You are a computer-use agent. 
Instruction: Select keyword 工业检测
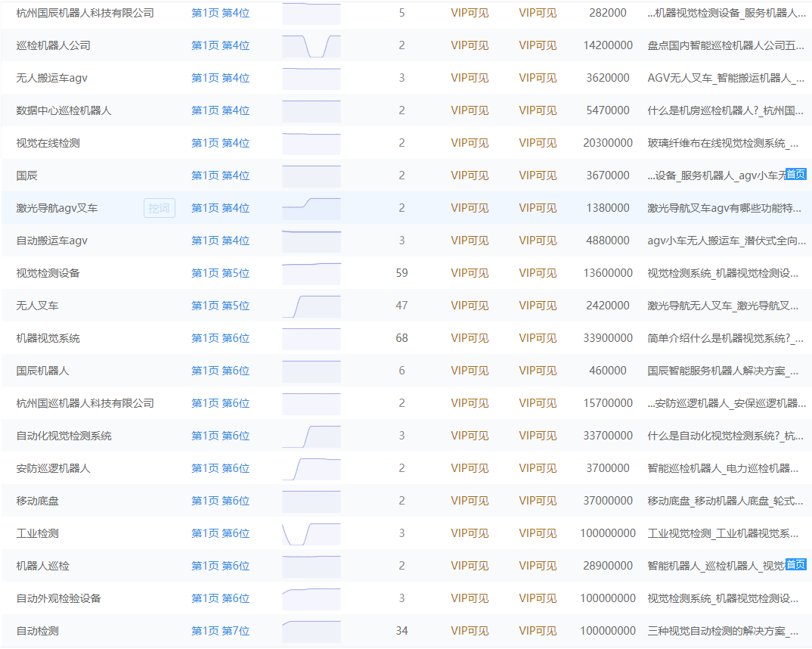(x=37, y=533)
